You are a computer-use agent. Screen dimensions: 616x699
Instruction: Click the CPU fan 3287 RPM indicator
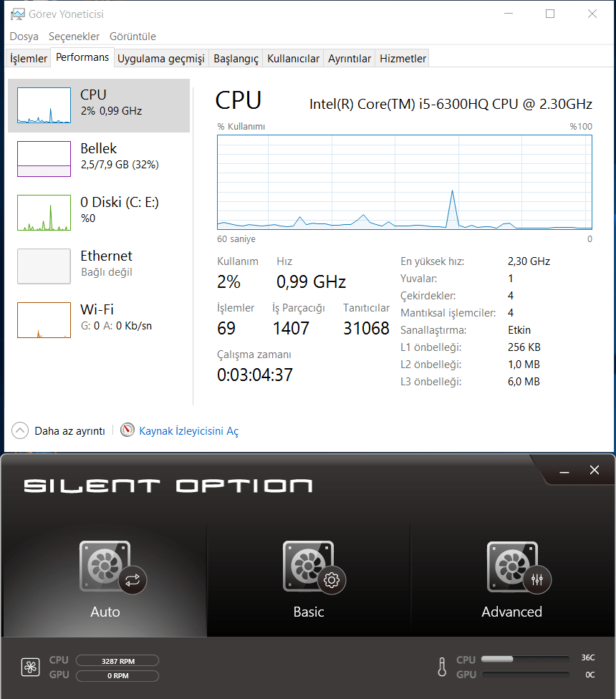(117, 660)
